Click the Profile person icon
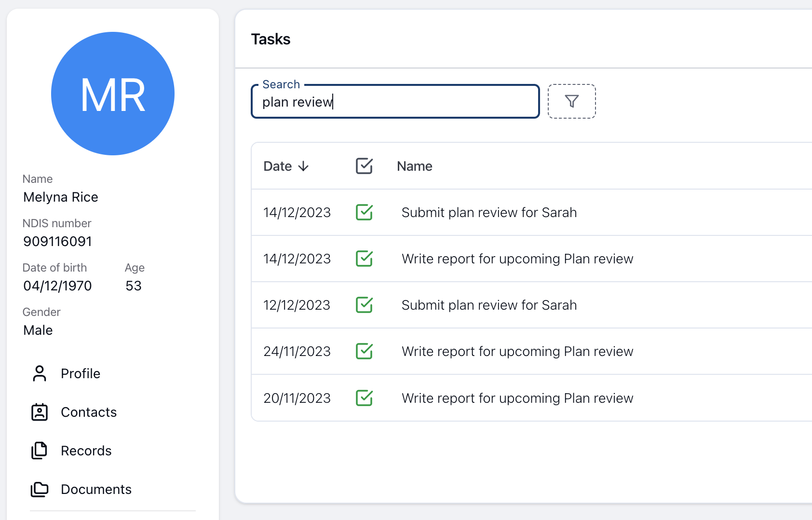812x520 pixels. coord(40,373)
